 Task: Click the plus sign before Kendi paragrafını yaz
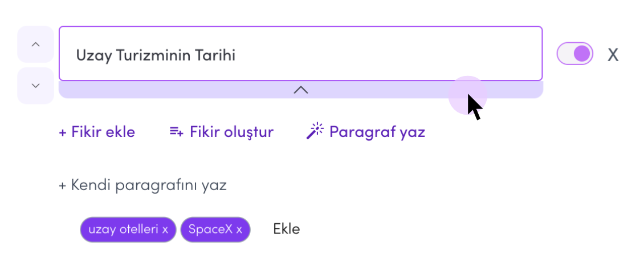tap(63, 186)
